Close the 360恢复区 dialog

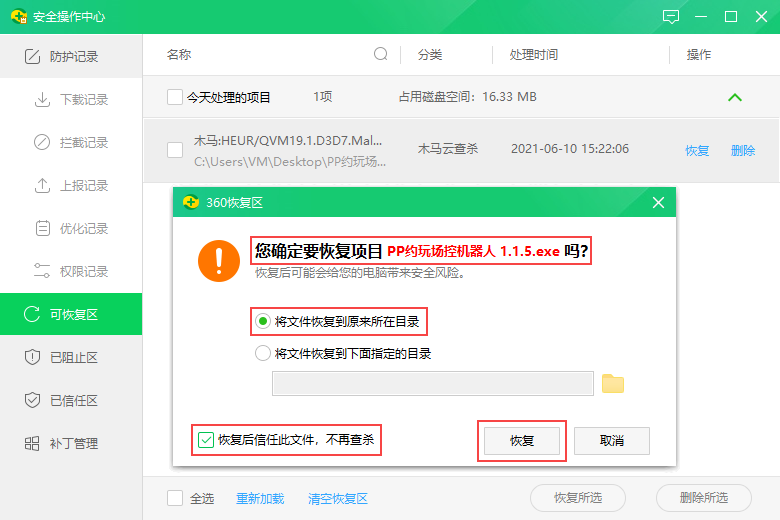tap(658, 203)
